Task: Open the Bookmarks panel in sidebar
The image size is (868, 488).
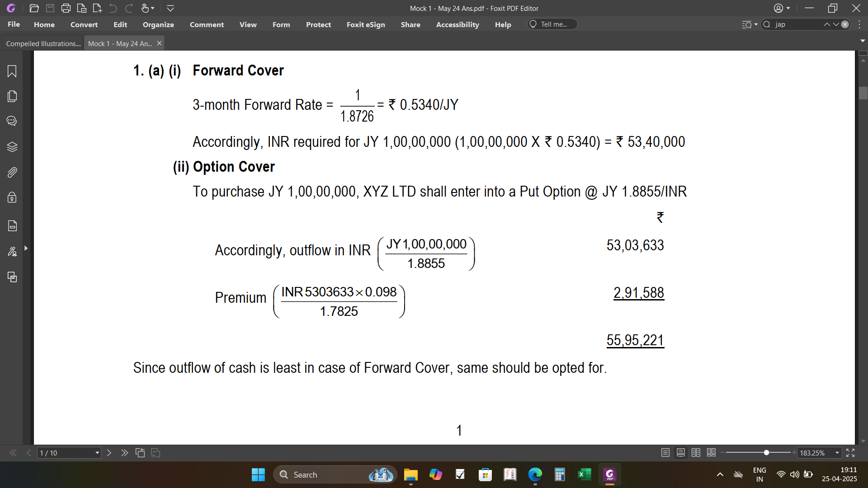Action: click(x=12, y=71)
